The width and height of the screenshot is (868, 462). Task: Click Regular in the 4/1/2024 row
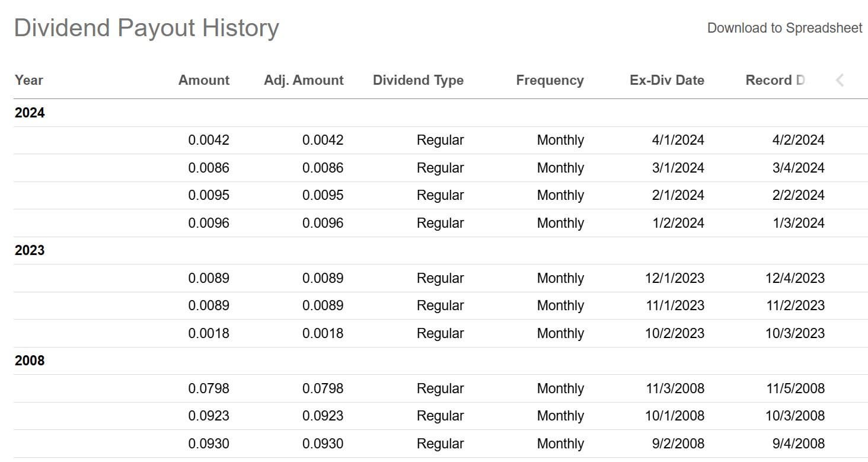tap(440, 141)
